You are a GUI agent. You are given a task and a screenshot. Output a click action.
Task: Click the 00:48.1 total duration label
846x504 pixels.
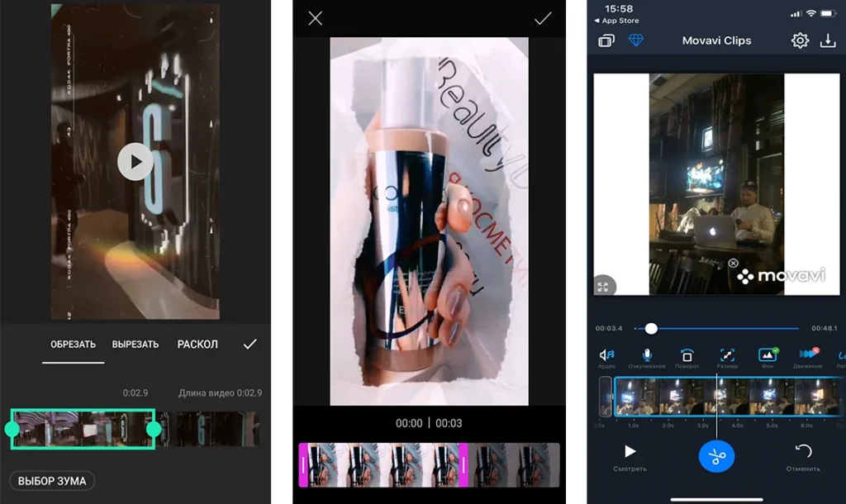click(x=824, y=328)
